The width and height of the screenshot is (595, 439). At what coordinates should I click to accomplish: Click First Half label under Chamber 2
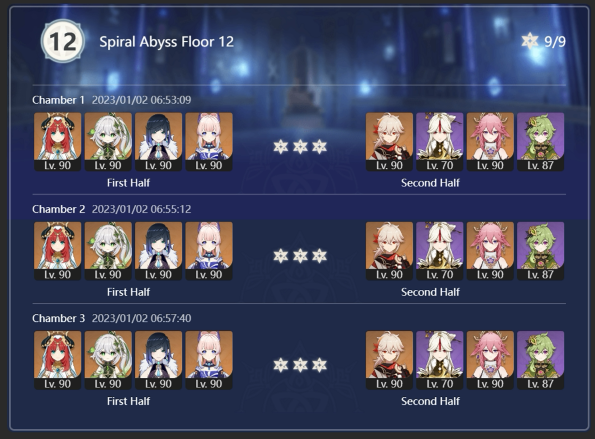click(x=128, y=292)
